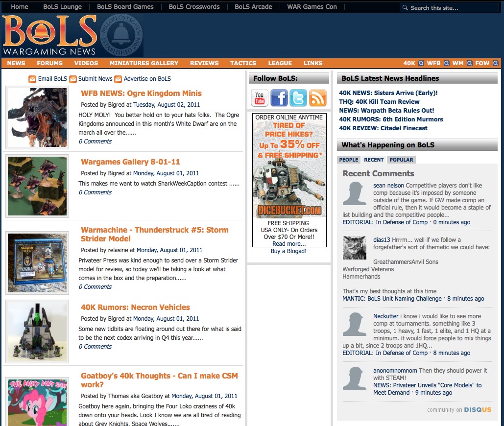Click the BoLS Wargaming News logo
Screen dimensions: 504x426
pyautogui.click(x=72, y=35)
